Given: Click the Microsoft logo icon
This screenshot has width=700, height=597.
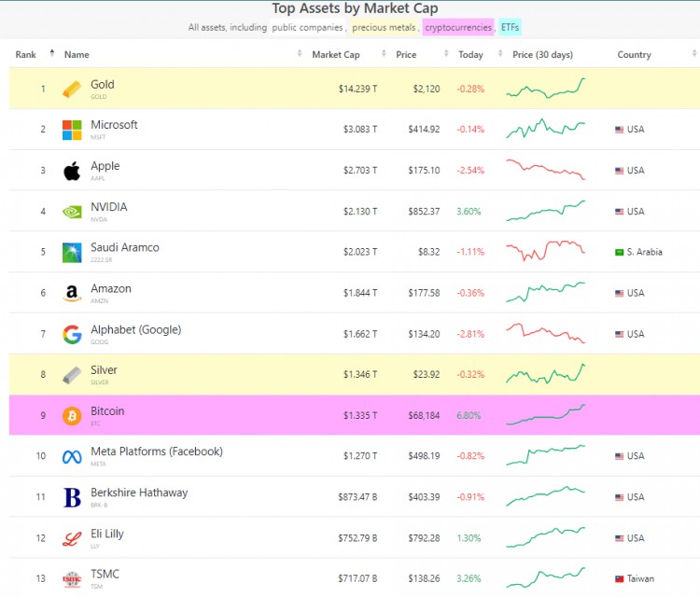Looking at the screenshot, I should pos(72,130).
